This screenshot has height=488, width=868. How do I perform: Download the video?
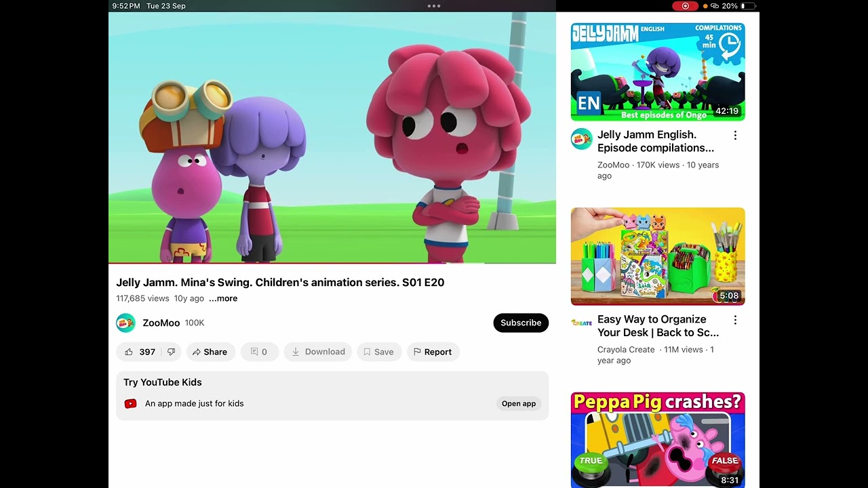point(318,352)
